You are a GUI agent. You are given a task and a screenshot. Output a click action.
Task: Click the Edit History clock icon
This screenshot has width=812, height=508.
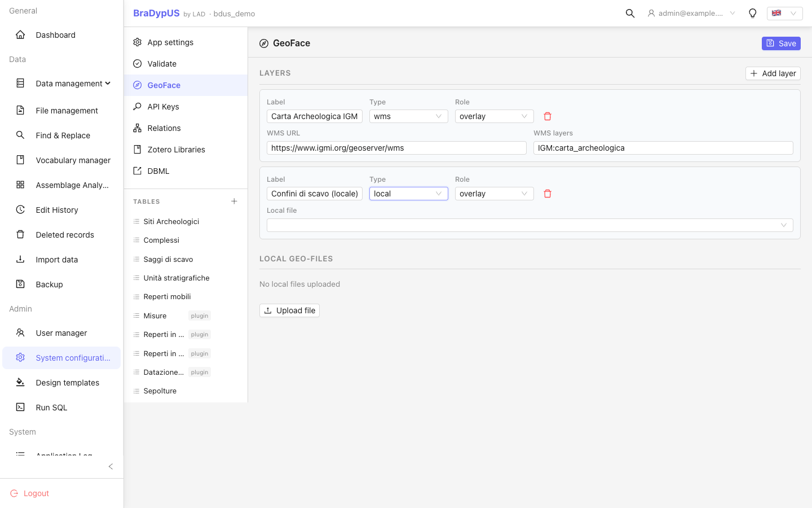coord(20,210)
